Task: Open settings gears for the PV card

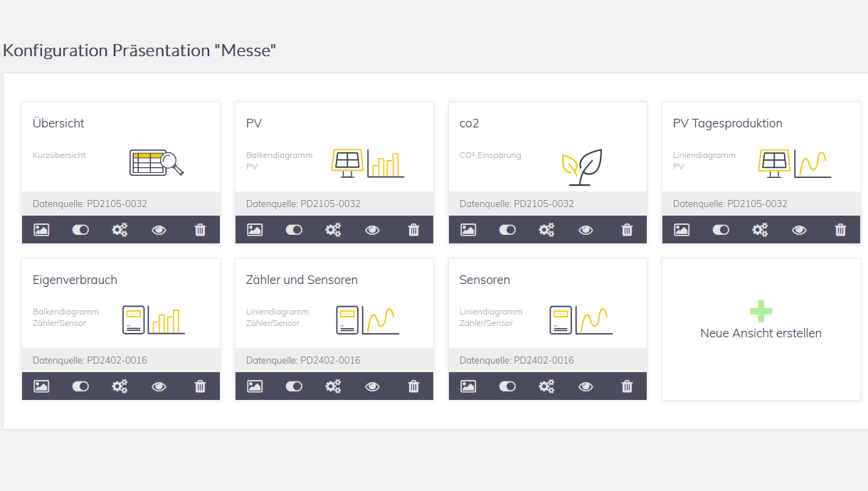Action: coord(333,230)
